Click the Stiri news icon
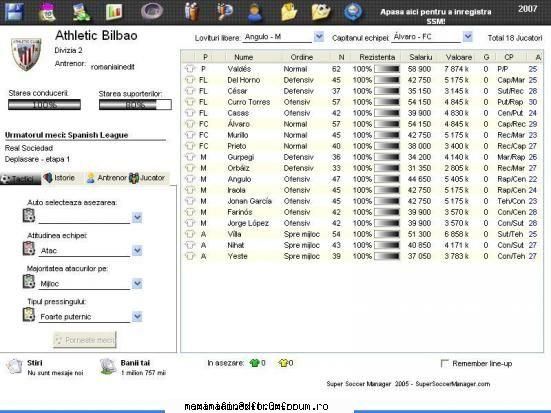Screen dimensions: 551x413 [x=14, y=367]
